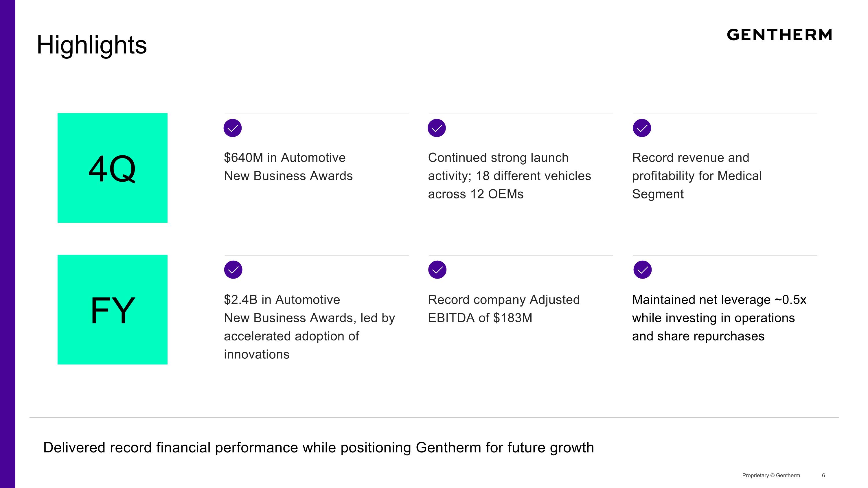
Task: Click the text about 18 vehicles across 12 OEMs
Action: 509,176
